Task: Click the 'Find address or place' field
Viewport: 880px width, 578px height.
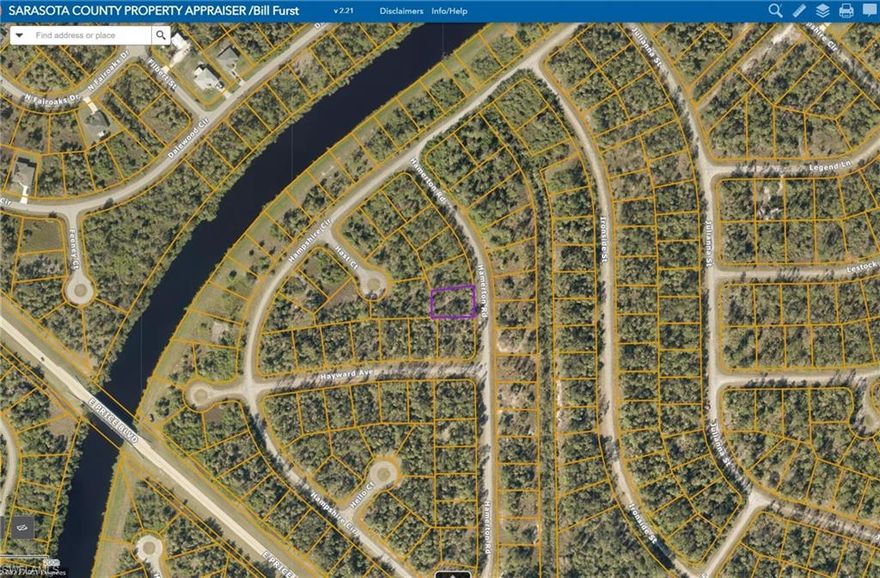Action: (x=90, y=35)
